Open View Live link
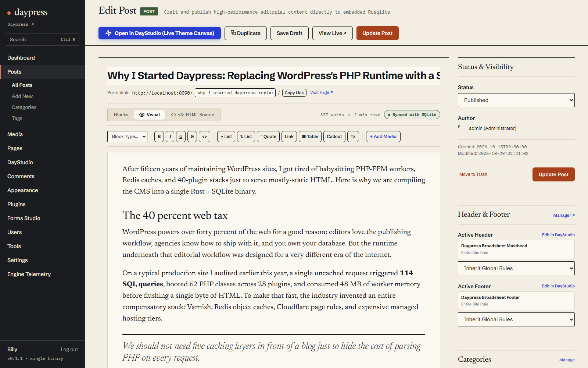The width and height of the screenshot is (588, 368). [333, 33]
